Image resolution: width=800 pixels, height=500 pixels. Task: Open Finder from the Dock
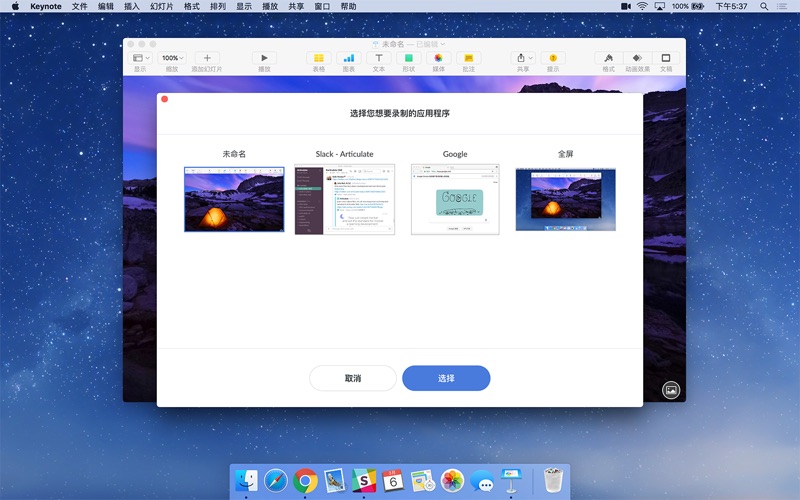coord(246,481)
